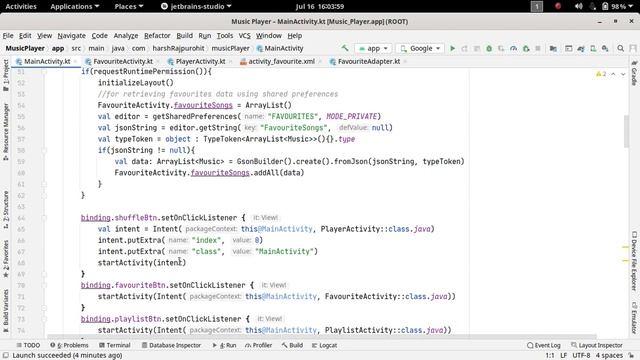The image size is (640, 360).
Task: Click the Run Anything icon left of Sync
Action: click(569, 48)
